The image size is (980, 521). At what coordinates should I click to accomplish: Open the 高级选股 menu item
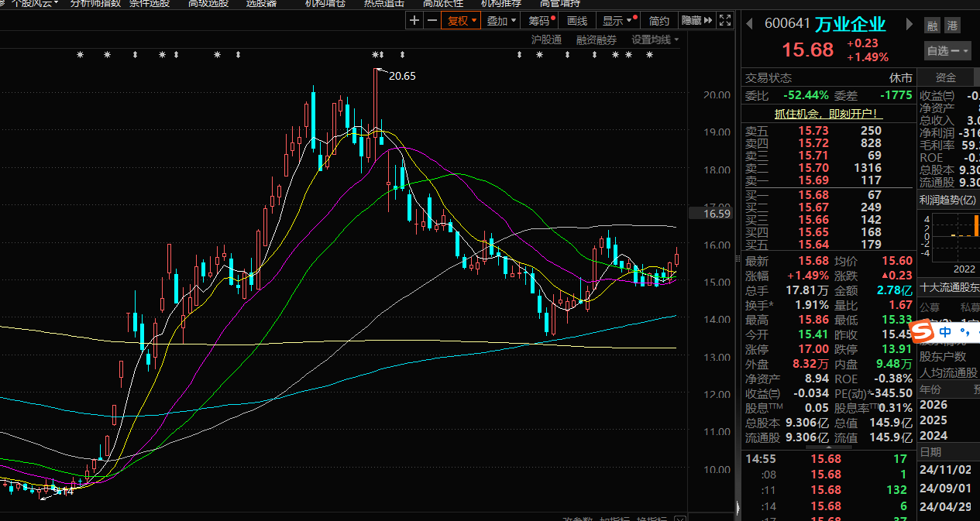click(x=208, y=3)
